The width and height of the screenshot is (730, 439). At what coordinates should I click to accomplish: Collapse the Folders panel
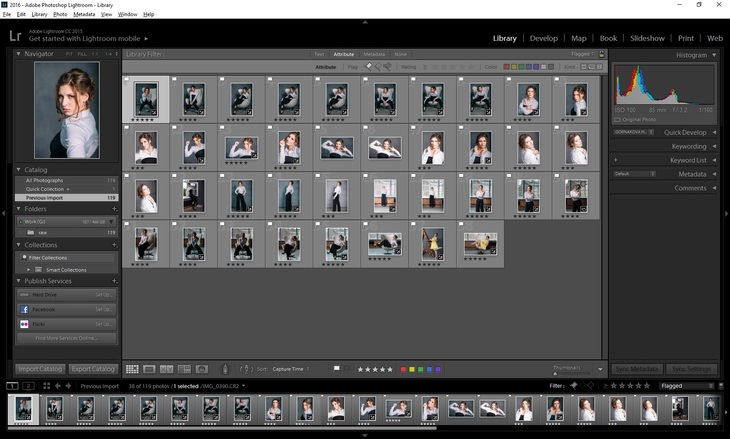coord(19,209)
